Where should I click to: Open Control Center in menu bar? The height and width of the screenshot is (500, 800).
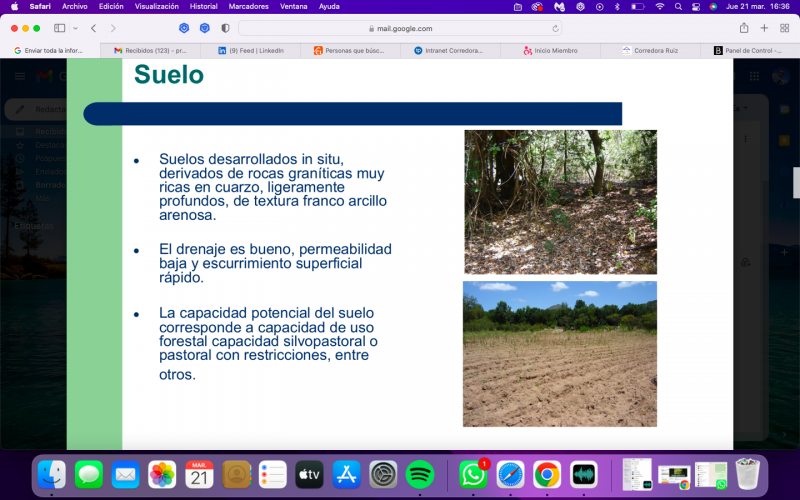tap(696, 7)
